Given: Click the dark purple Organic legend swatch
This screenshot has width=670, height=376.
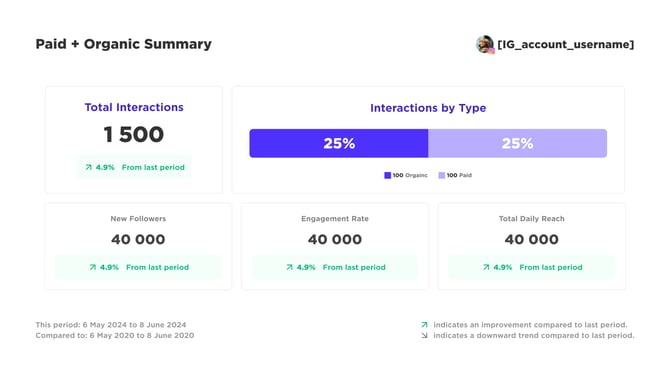Looking at the screenshot, I should tap(388, 175).
